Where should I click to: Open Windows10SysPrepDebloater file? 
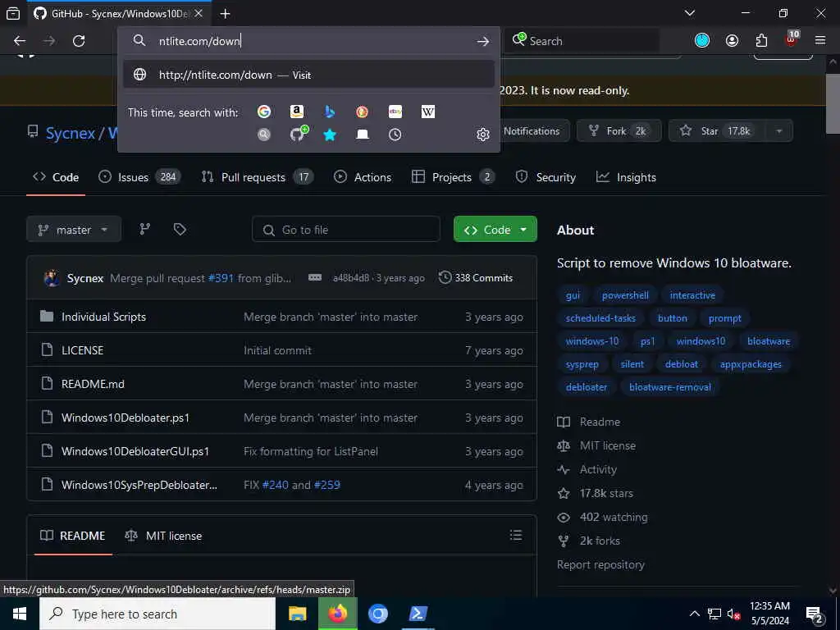pyautogui.click(x=139, y=485)
